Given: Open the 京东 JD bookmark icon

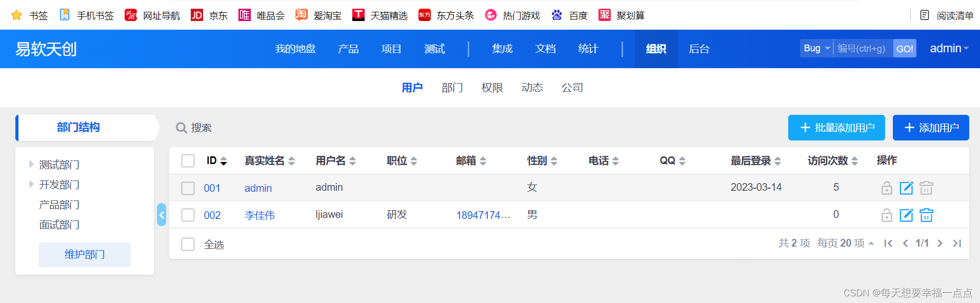Looking at the screenshot, I should pyautogui.click(x=197, y=15).
